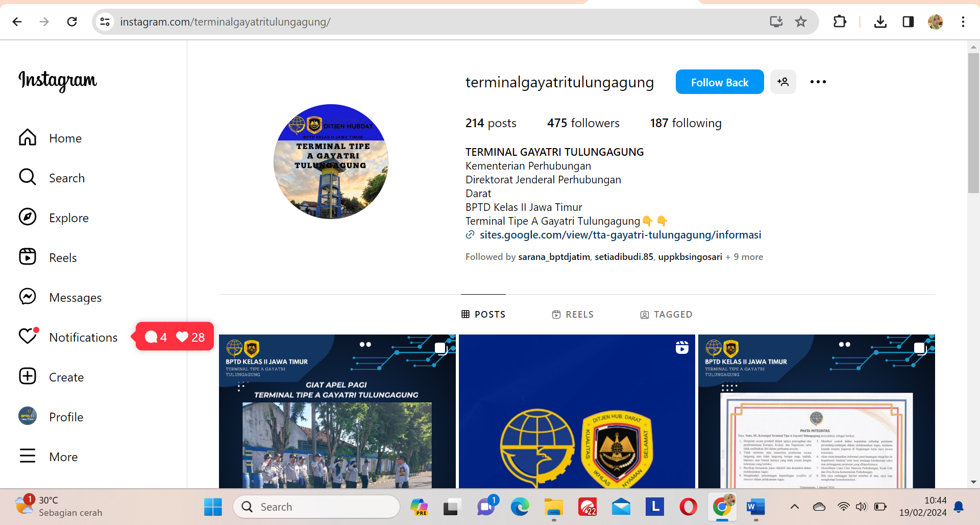
Task: Open the profile options three-dot menu
Action: pos(818,82)
